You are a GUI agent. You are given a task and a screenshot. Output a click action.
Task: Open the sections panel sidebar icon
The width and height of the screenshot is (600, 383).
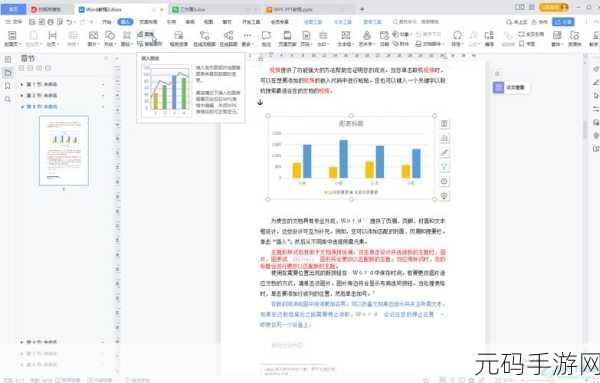tap(8, 73)
